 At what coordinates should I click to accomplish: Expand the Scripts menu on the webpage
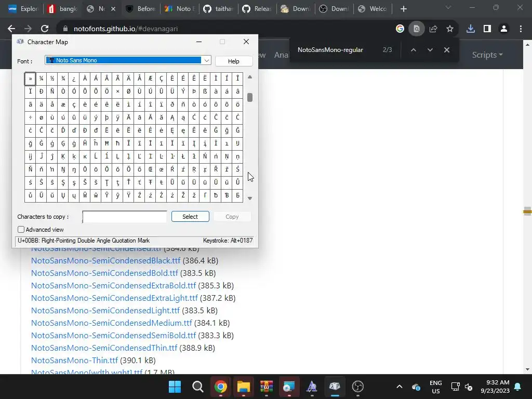pos(487,55)
